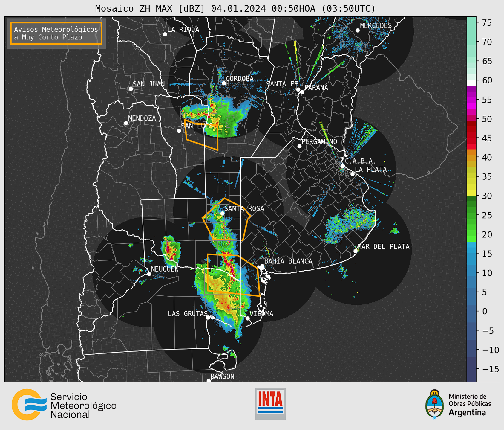Click the San Luis city marker dot
The height and width of the screenshot is (430, 504).
[x=179, y=131]
